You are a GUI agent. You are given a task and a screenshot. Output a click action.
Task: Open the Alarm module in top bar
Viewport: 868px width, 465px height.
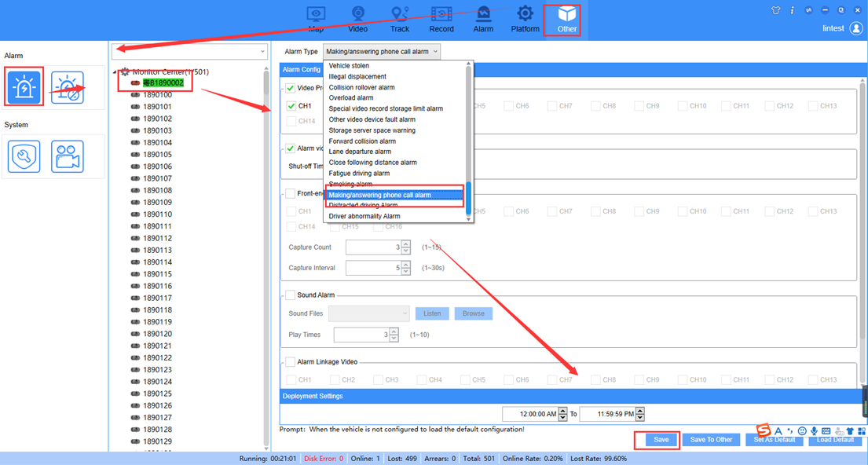(x=483, y=20)
